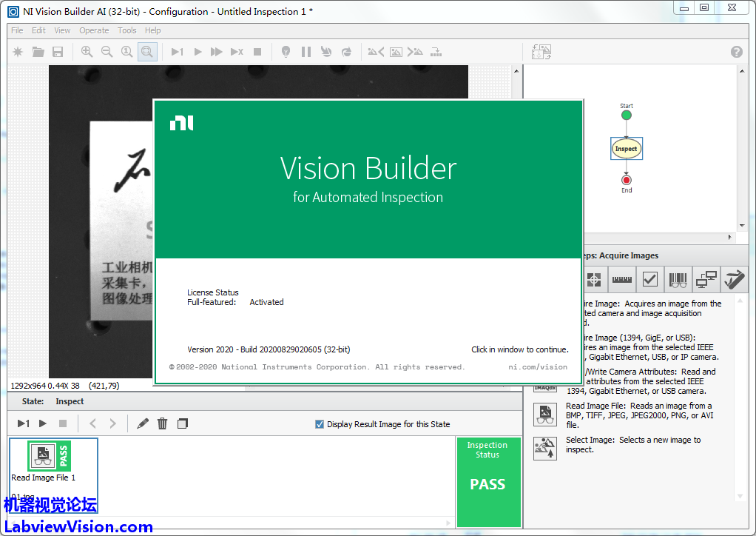Open the Locate Features steps tab
Image resolution: width=756 pixels, height=536 pixels.
[x=594, y=279]
